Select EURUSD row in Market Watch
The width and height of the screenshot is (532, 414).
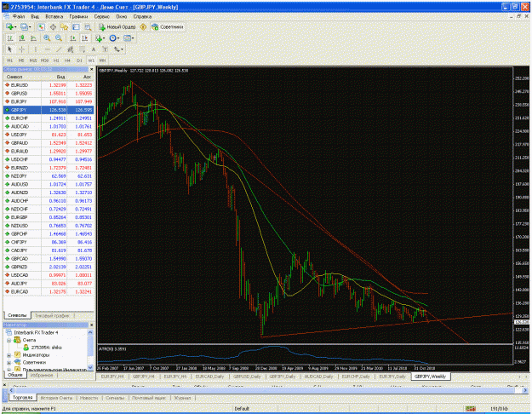tap(49, 85)
